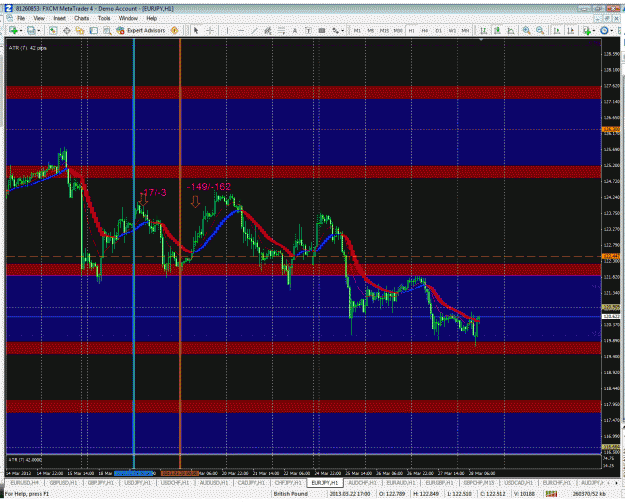Click the Profiles icon
This screenshot has width=625, height=502.
pos(31,30)
